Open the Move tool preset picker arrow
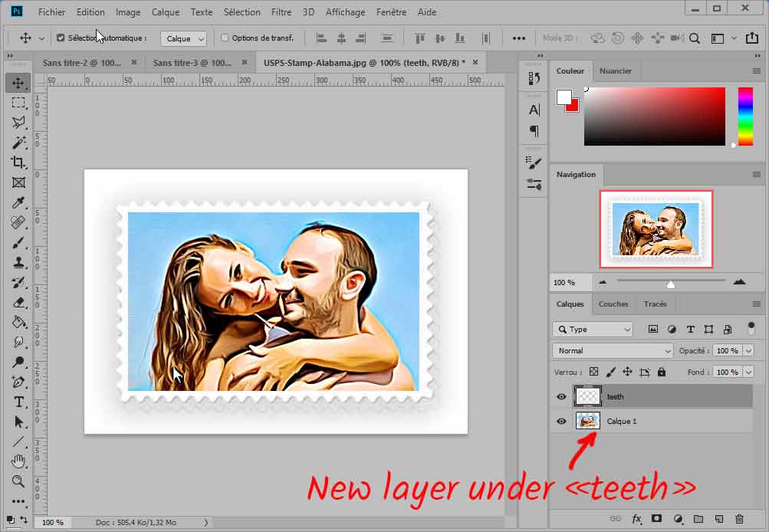The height and width of the screenshot is (532, 769). (41, 38)
